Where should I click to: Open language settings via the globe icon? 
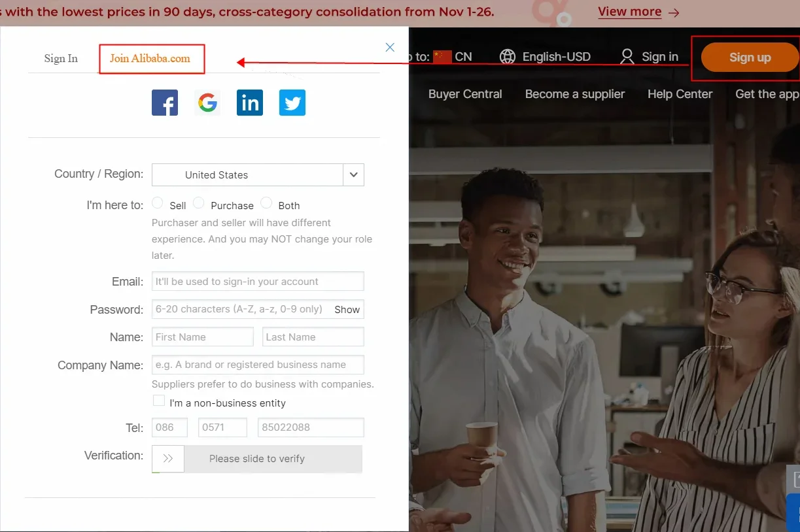(x=508, y=56)
